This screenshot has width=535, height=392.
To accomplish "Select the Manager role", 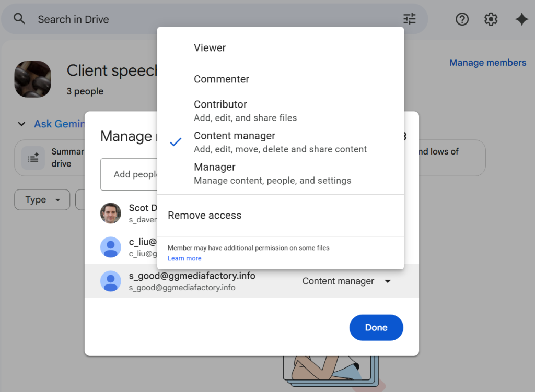I will pos(214,167).
